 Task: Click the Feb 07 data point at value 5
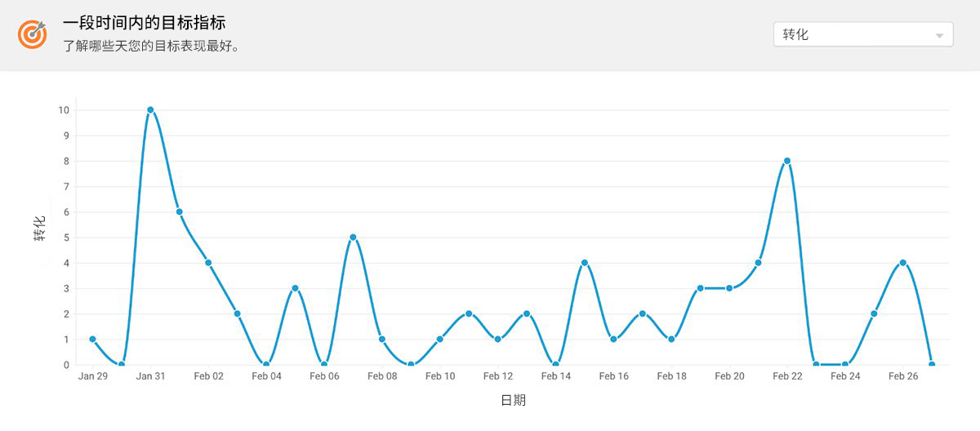tap(353, 238)
